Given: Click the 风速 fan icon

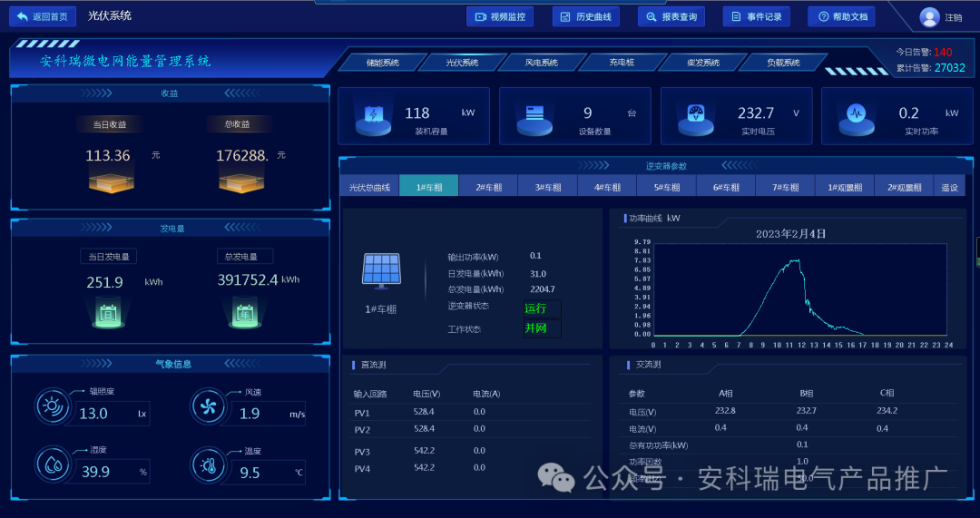Looking at the screenshot, I should pos(207,406).
